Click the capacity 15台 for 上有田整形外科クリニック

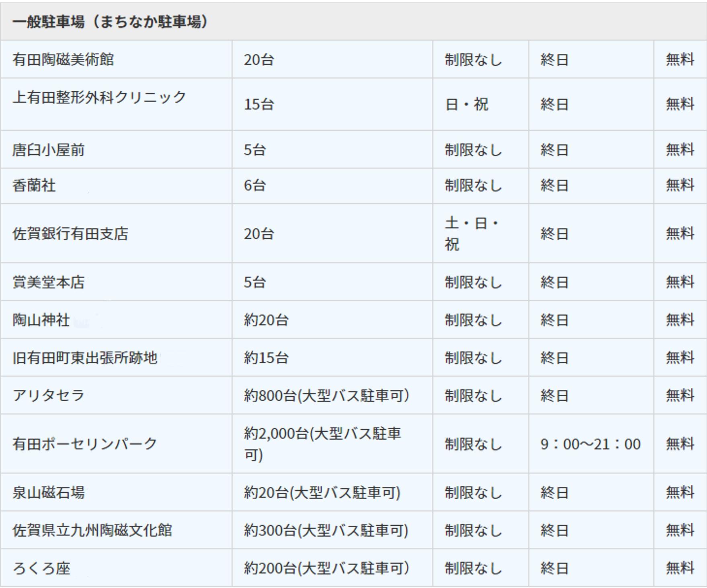[259, 104]
